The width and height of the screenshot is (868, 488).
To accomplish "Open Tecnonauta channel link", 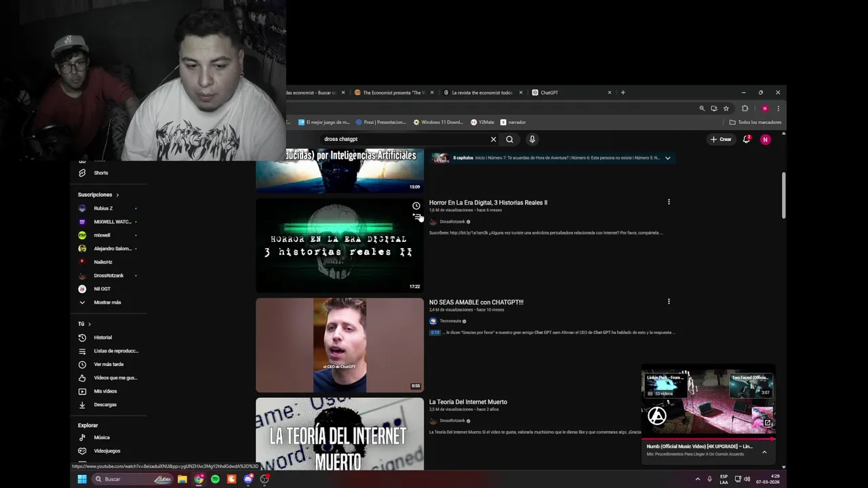I will pyautogui.click(x=450, y=321).
